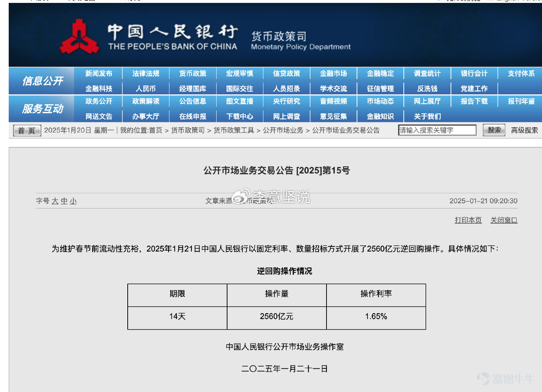Follow 货币政策司 breadcrumb link
Viewport: 542px width, 392px height.
tap(188, 130)
